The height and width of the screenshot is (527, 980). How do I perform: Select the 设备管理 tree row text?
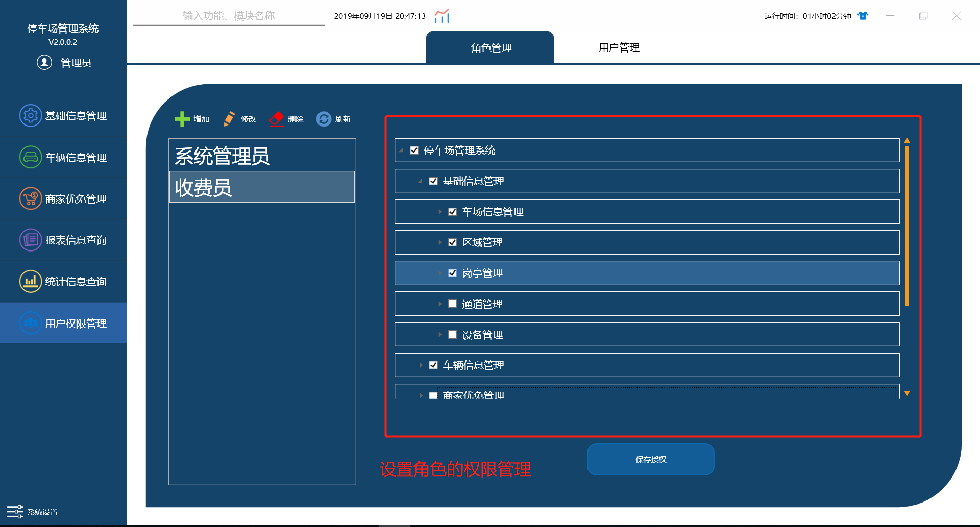click(482, 335)
